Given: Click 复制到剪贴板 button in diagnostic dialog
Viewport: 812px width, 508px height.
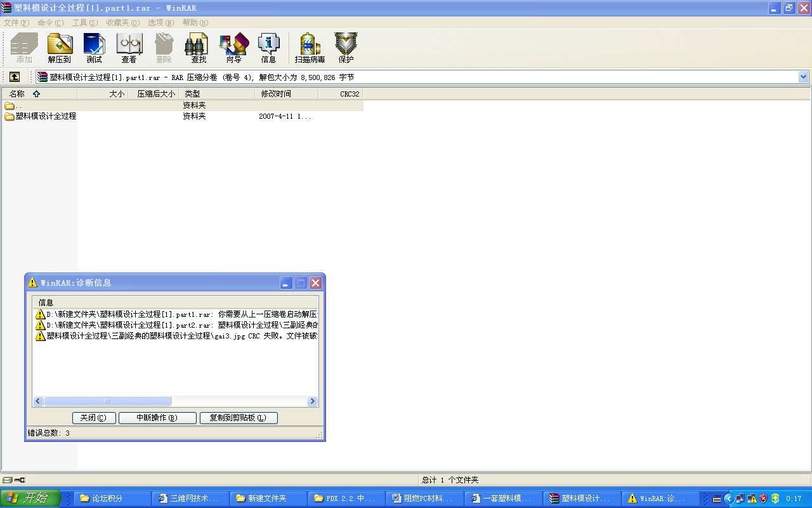Looking at the screenshot, I should (x=239, y=418).
